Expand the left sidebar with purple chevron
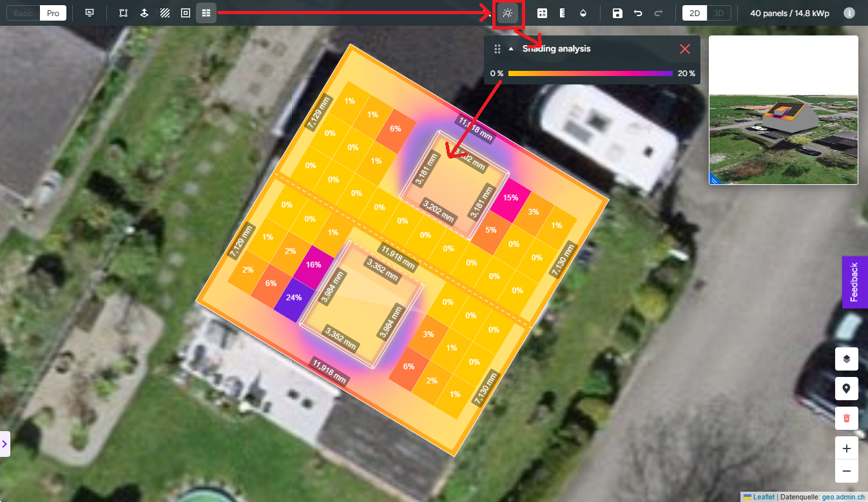868x502 pixels. click(x=5, y=443)
